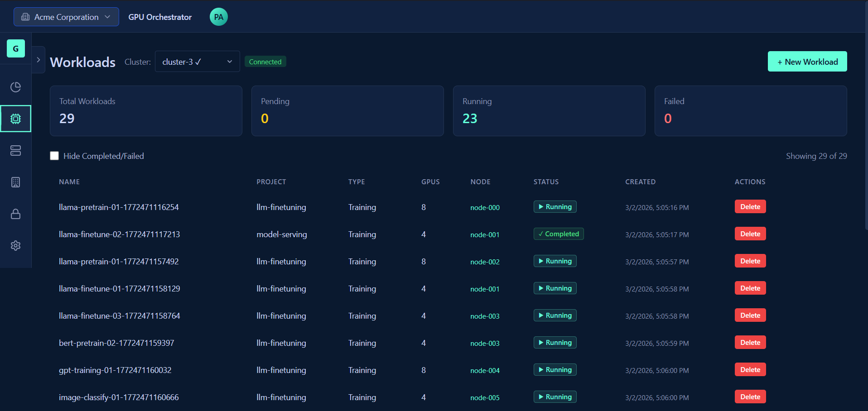
Task: Click the green G logo icon
Action: [15, 48]
